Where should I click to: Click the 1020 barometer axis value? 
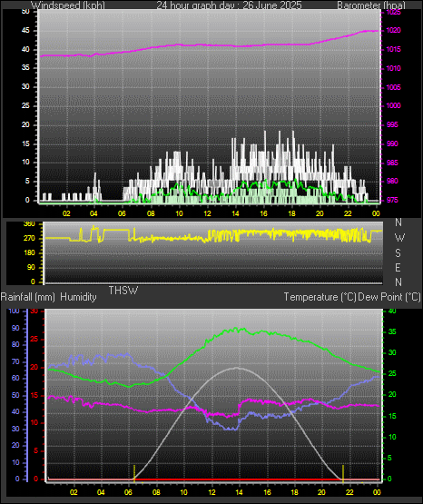click(393, 30)
